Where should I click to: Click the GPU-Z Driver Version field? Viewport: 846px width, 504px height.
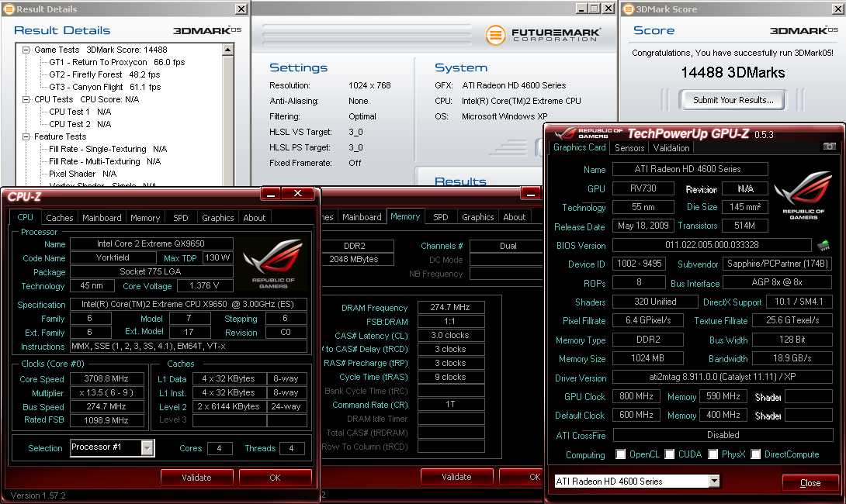tap(723, 377)
